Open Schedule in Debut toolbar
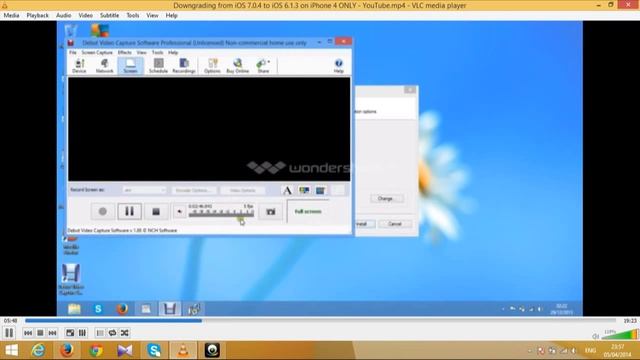The image size is (640, 360). (x=158, y=66)
